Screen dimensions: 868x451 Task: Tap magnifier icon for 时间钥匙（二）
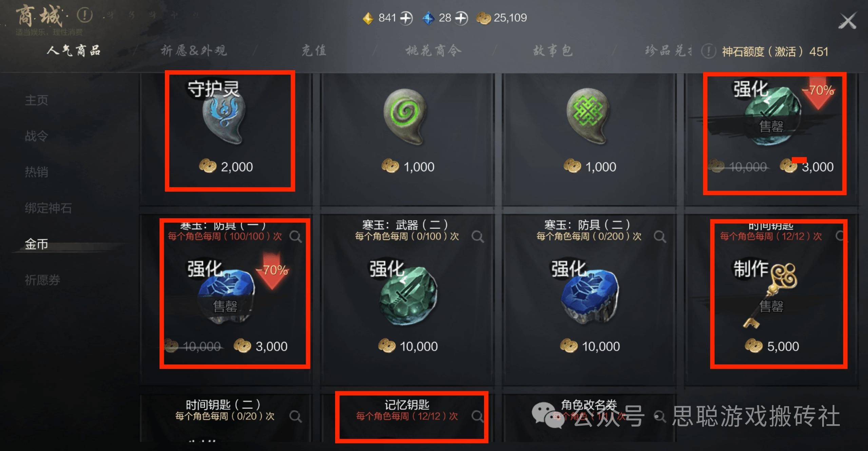[x=295, y=416]
